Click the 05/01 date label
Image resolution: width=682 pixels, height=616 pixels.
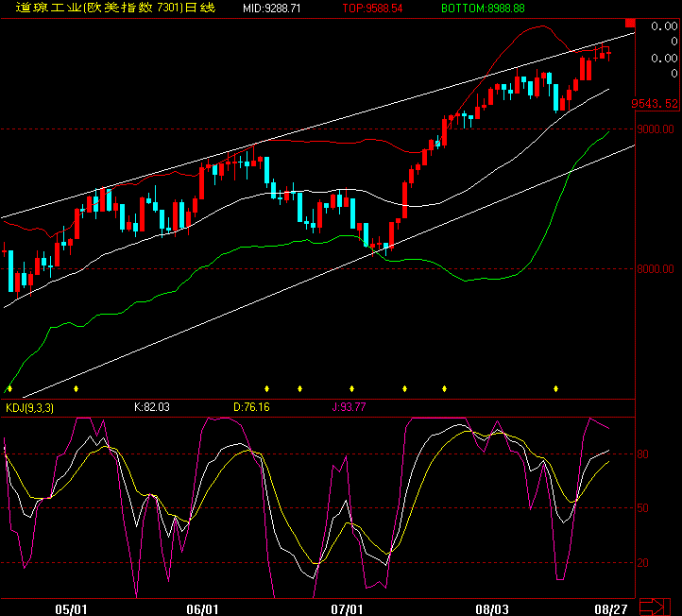point(71,609)
